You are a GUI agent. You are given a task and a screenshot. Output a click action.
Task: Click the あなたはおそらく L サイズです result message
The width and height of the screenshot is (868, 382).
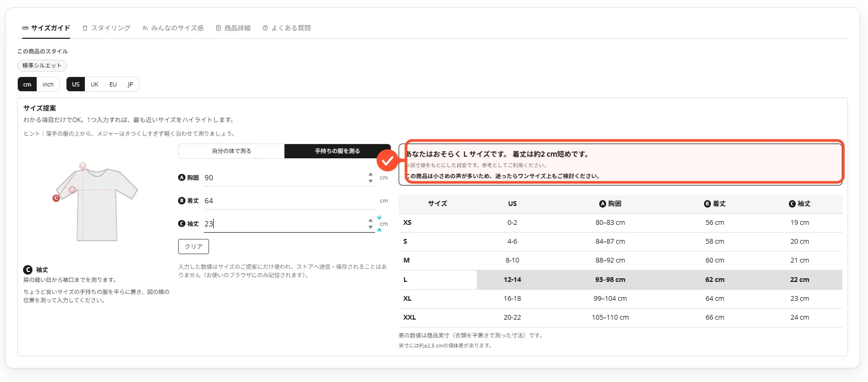click(498, 154)
